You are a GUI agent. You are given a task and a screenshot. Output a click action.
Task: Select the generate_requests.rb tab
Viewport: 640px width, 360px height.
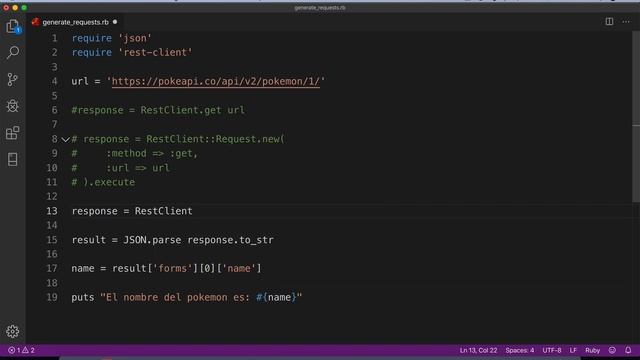(x=76, y=22)
